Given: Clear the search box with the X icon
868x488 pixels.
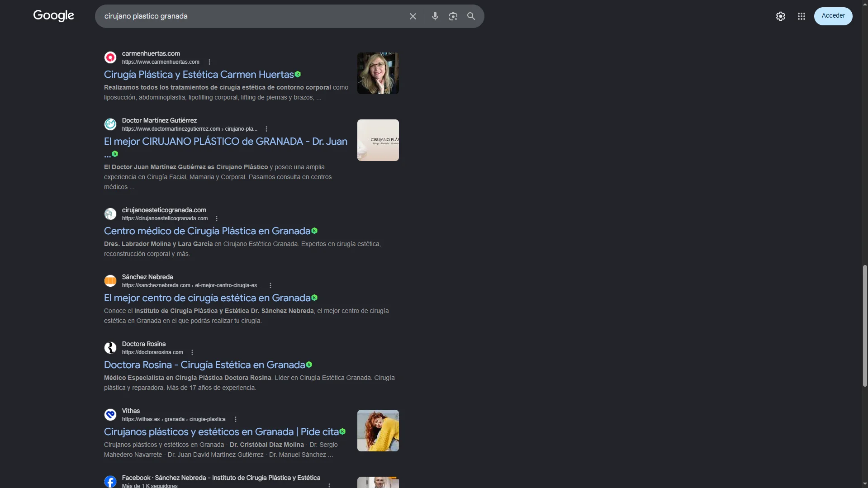Looking at the screenshot, I should point(413,16).
